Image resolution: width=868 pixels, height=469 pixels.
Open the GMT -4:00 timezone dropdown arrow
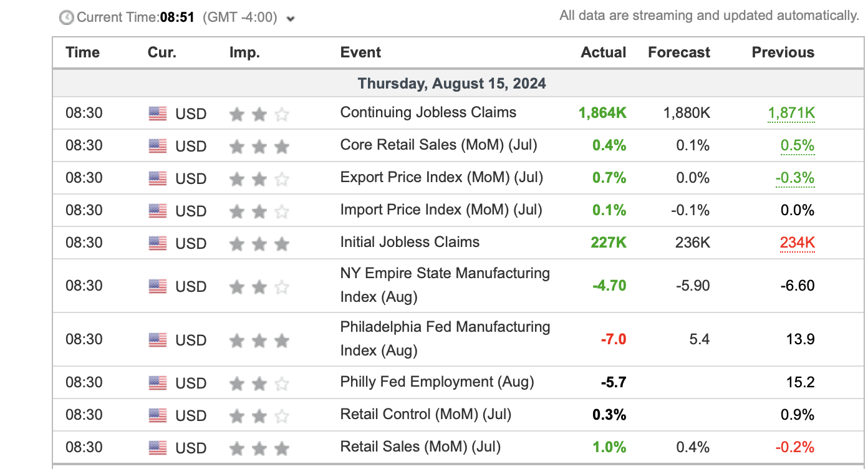pyautogui.click(x=291, y=19)
